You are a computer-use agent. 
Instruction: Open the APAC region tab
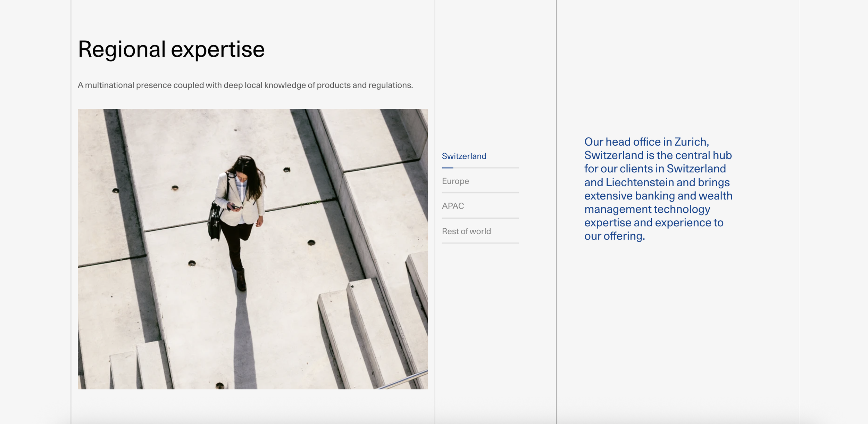(453, 206)
